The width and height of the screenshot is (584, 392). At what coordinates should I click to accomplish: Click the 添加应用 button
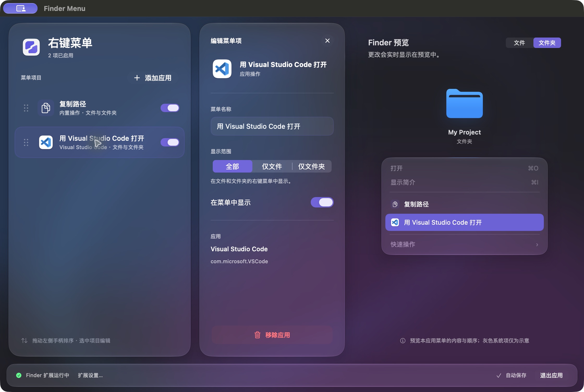[153, 78]
